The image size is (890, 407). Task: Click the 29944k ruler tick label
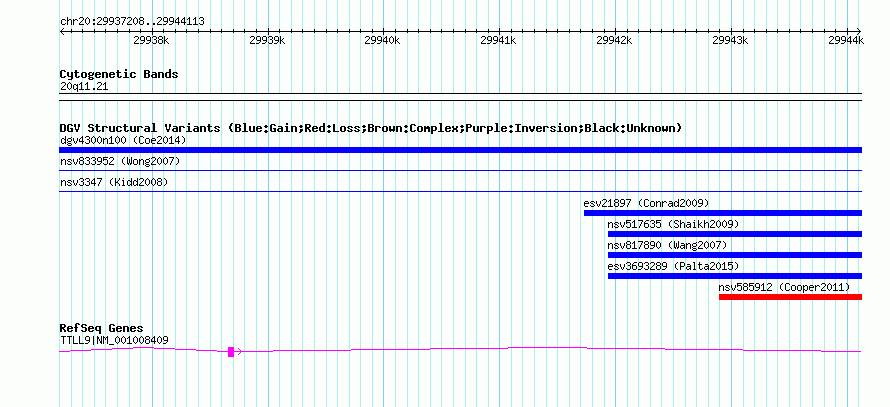point(846,40)
